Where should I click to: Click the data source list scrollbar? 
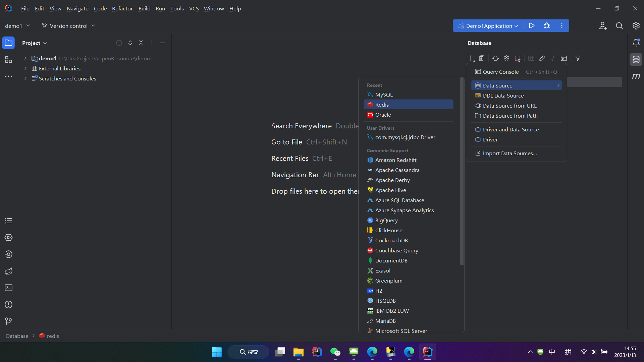pos(462,171)
